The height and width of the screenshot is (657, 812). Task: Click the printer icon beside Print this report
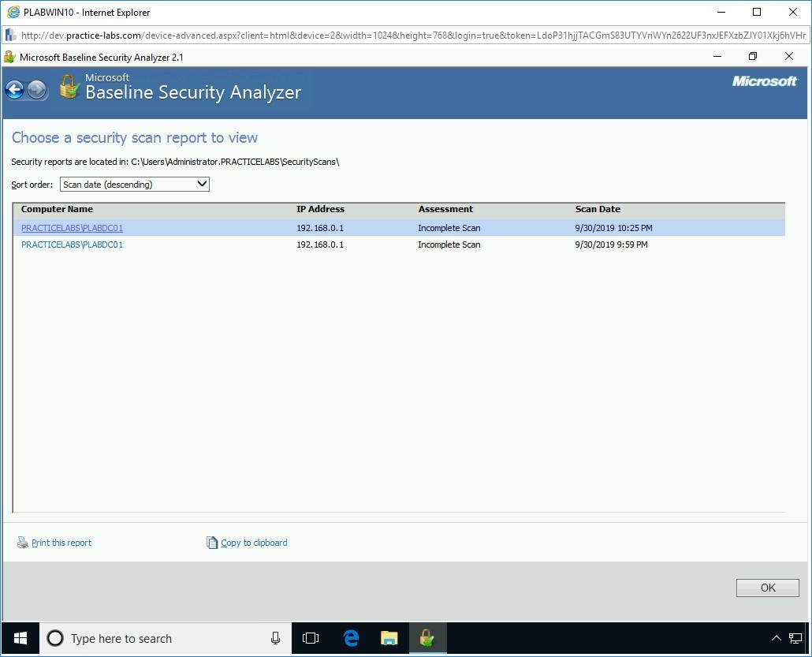(x=22, y=542)
